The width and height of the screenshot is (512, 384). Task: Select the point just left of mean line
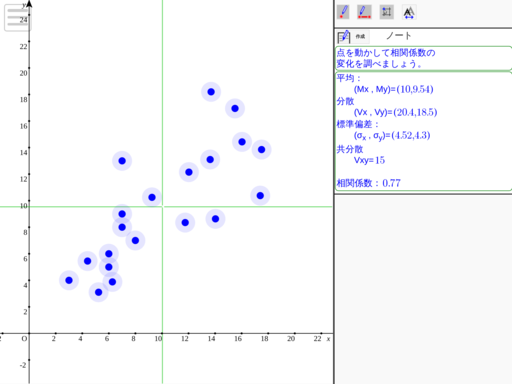[152, 197]
